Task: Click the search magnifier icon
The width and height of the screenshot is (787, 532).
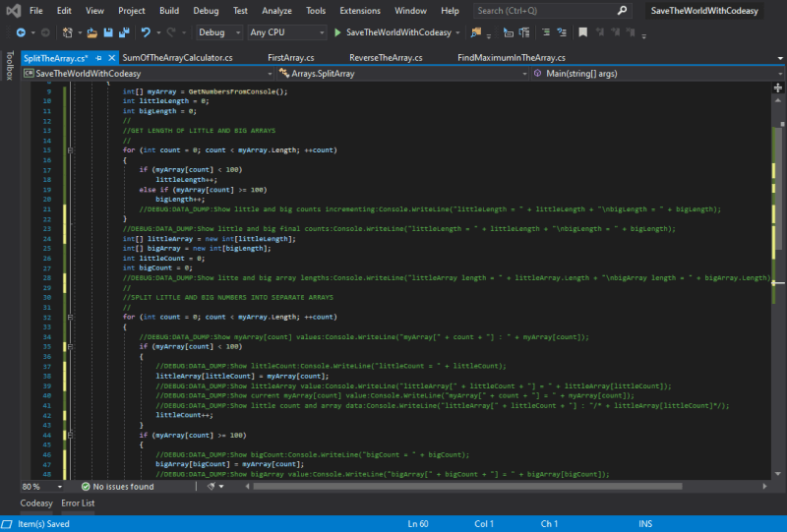Action: (622, 11)
